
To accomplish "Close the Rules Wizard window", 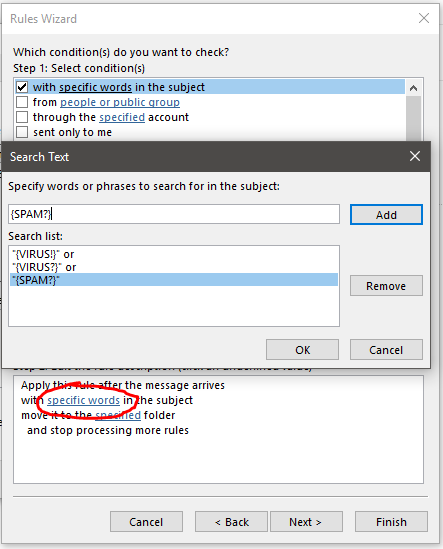I will click(424, 18).
